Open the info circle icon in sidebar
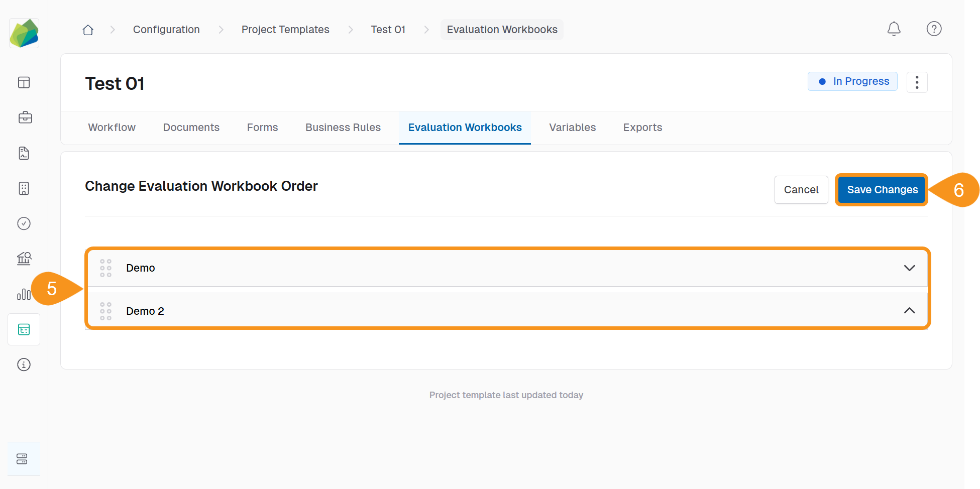This screenshot has height=489, width=980. pyautogui.click(x=24, y=364)
